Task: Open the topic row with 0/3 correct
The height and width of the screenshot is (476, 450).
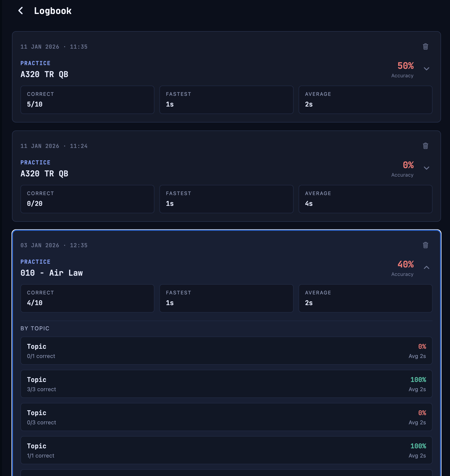Action: (x=226, y=417)
